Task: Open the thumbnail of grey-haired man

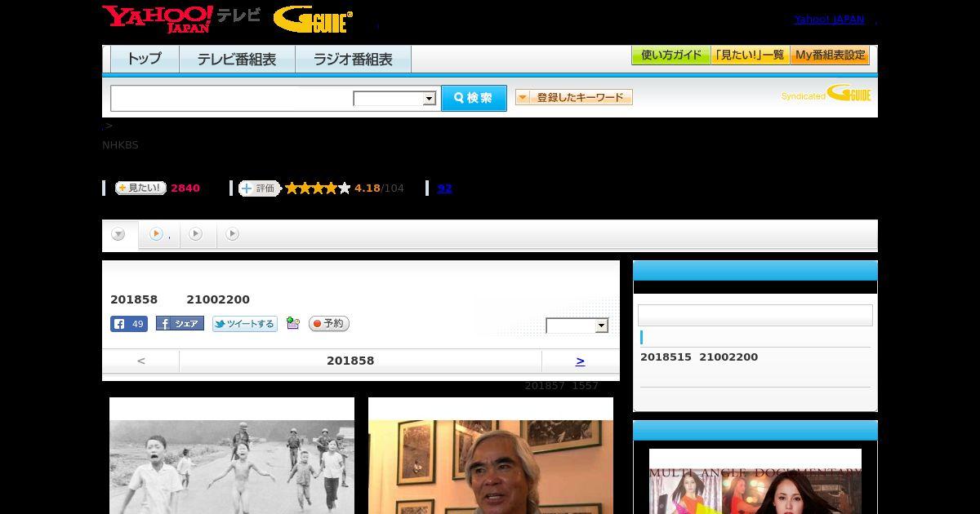Action: (491, 455)
